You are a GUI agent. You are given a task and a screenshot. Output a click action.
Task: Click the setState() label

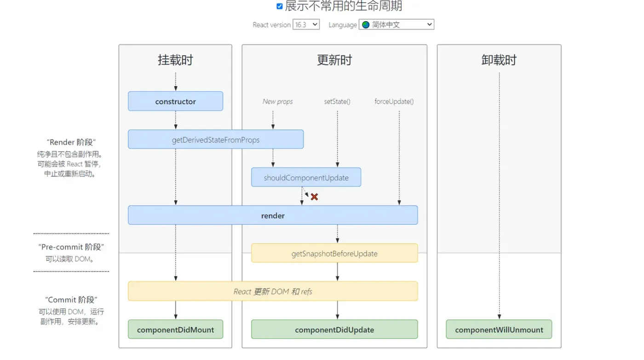coord(337,101)
